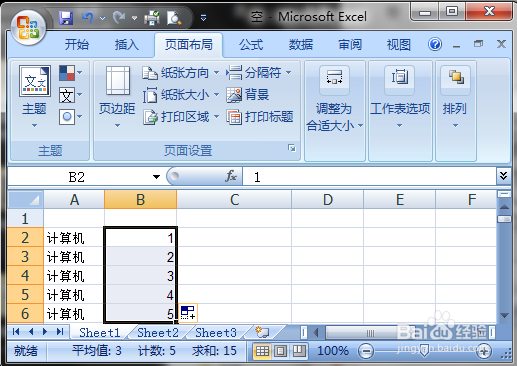Viewport: 517px width, 366px height.
Task: Open the 页边距 margins menu
Action: point(117,97)
